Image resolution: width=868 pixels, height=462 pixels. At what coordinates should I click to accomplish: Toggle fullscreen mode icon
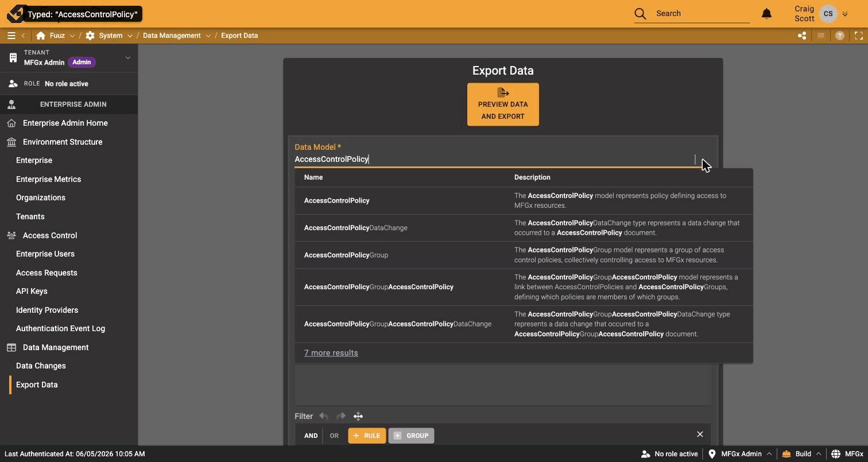(859, 36)
